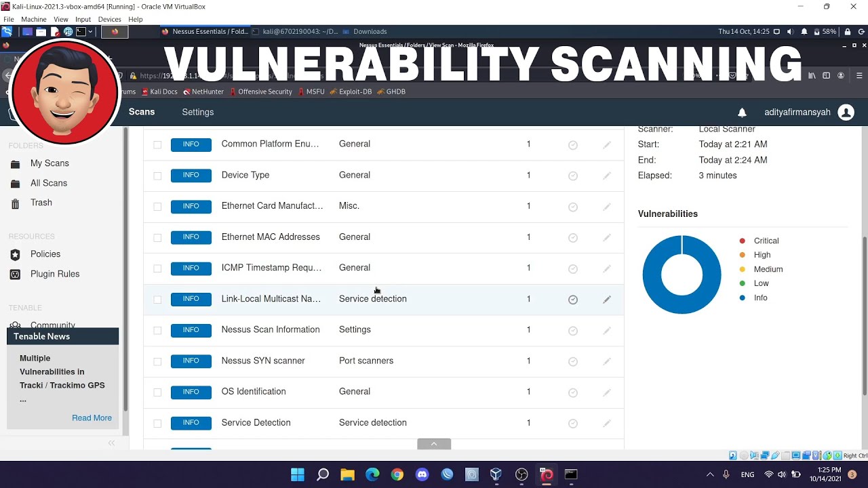This screenshot has height=488, width=868.
Task: Open the Ethernet Card Manufacturer plugin row
Action: pos(384,206)
